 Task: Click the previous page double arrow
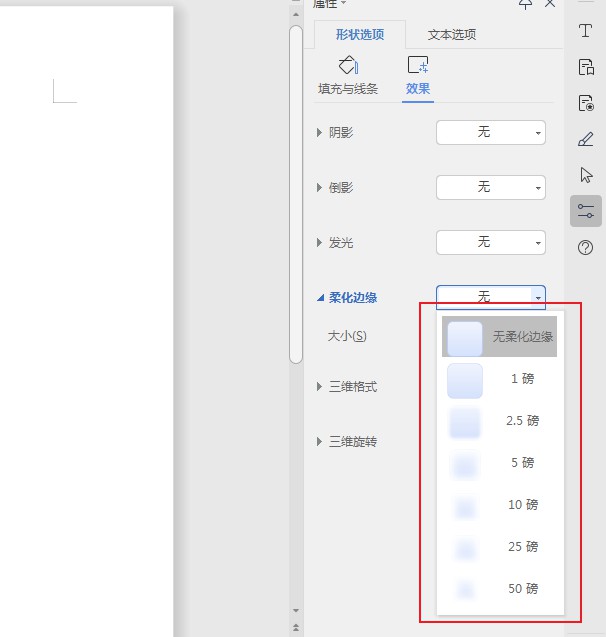pyautogui.click(x=296, y=628)
